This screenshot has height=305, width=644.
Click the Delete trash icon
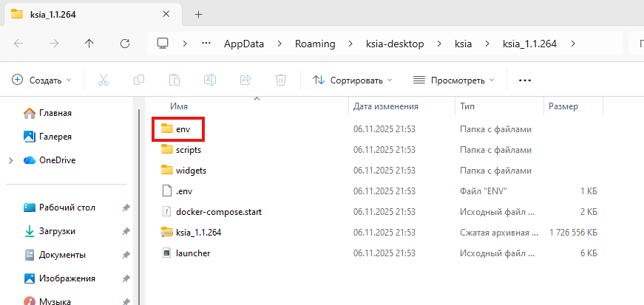(281, 80)
